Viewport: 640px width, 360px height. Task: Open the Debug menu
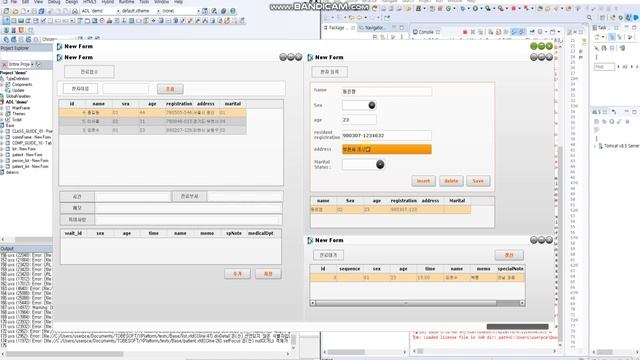pyautogui.click(x=54, y=2)
